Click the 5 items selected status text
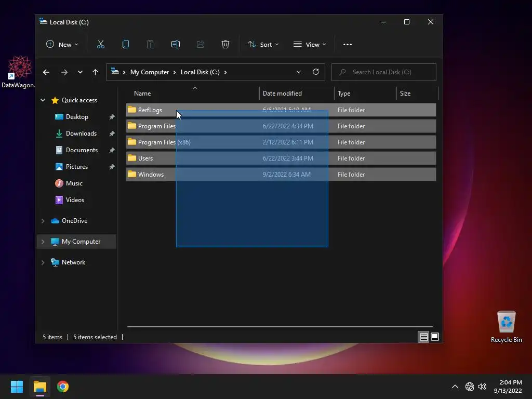Image resolution: width=532 pixels, height=399 pixels. (x=95, y=337)
